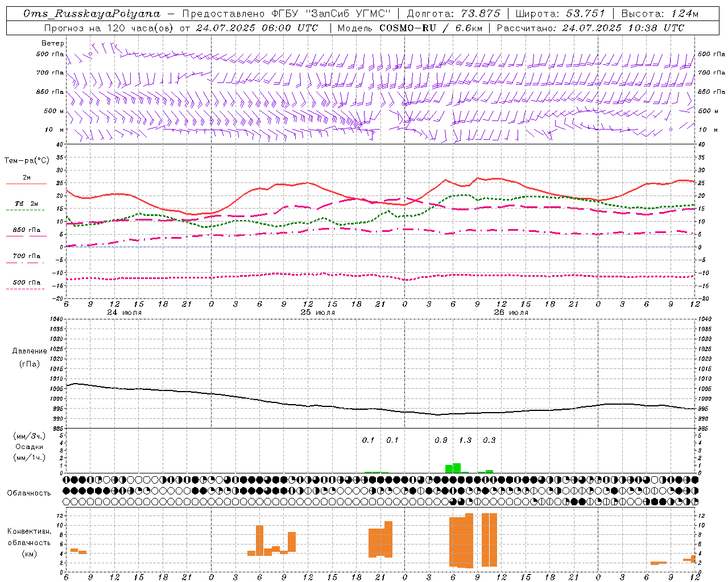Click the tallest green precipitation bar
Viewport: 728px width, 582px height.
(457, 468)
